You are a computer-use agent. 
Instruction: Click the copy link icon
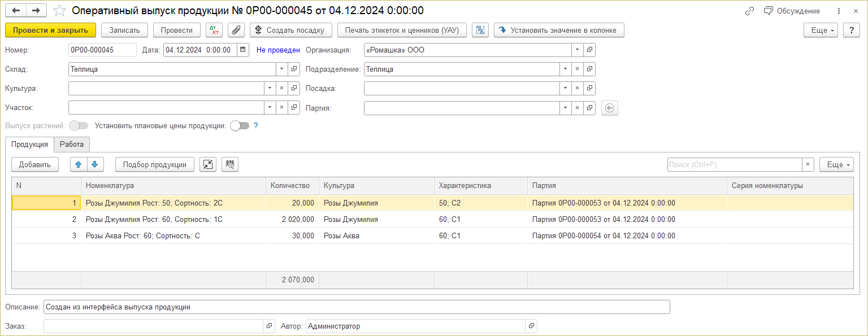[750, 11]
